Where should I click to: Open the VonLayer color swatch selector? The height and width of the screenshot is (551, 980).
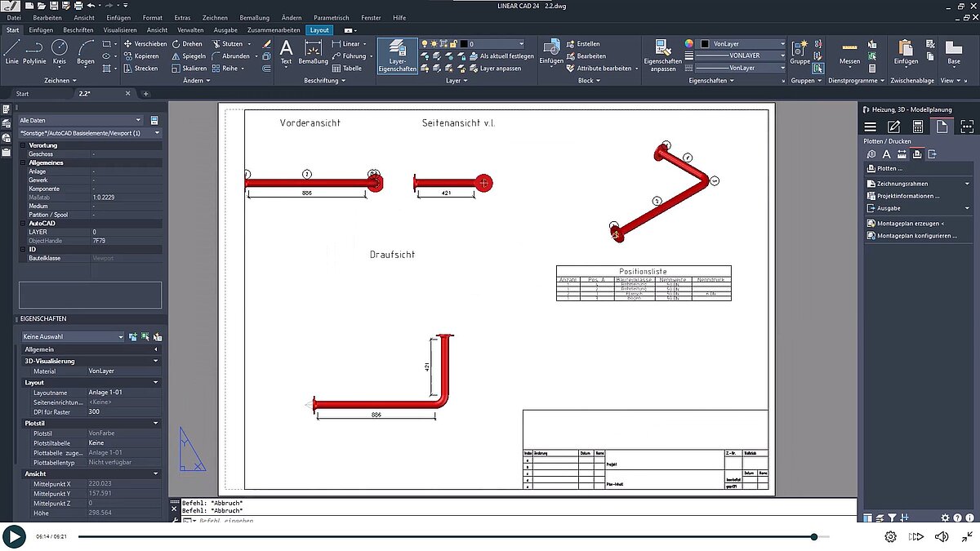point(782,44)
